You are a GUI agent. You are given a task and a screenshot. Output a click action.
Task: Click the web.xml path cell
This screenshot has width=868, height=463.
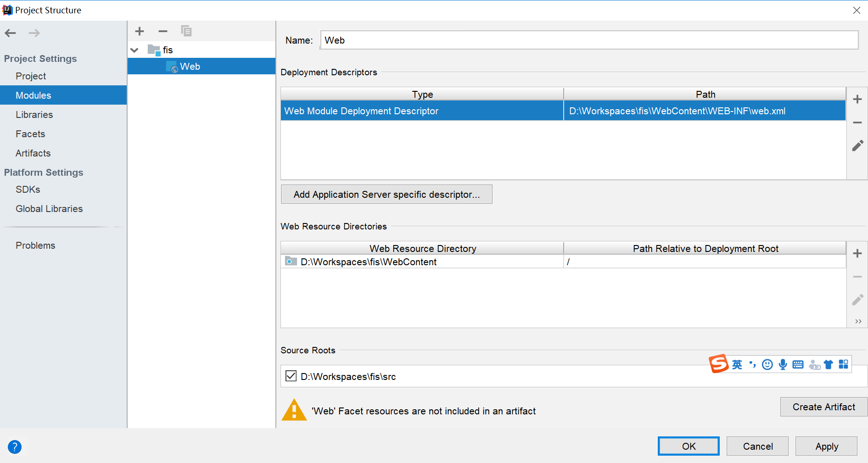click(x=705, y=111)
